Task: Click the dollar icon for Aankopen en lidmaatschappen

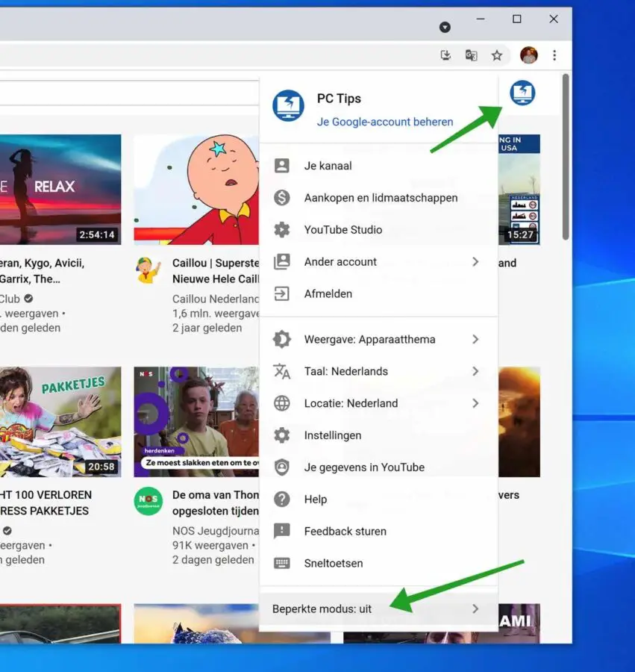Action: click(x=282, y=198)
